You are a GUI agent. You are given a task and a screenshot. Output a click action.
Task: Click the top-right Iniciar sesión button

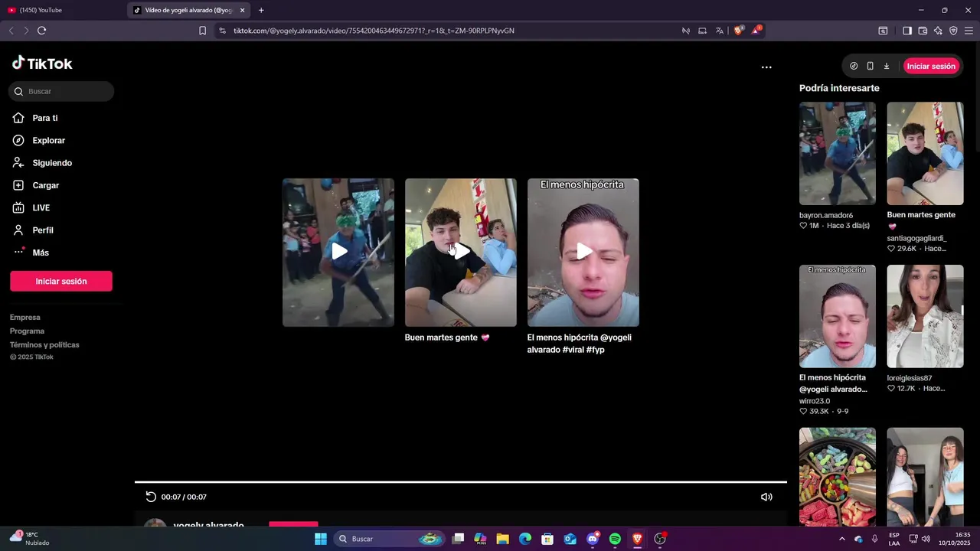(931, 66)
